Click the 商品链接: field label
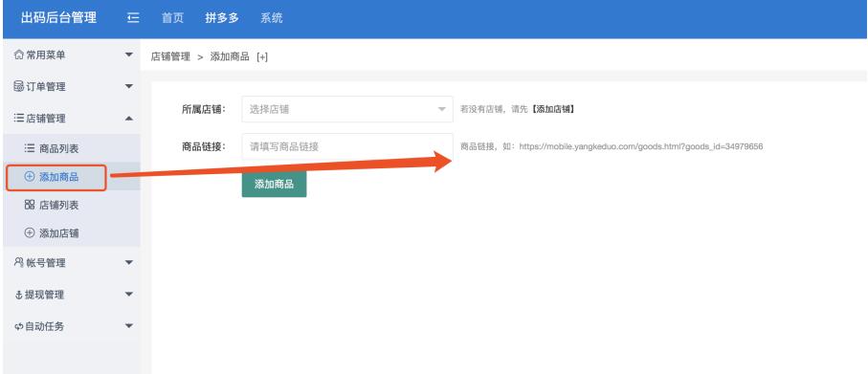This screenshot has width=868, height=374. point(204,146)
